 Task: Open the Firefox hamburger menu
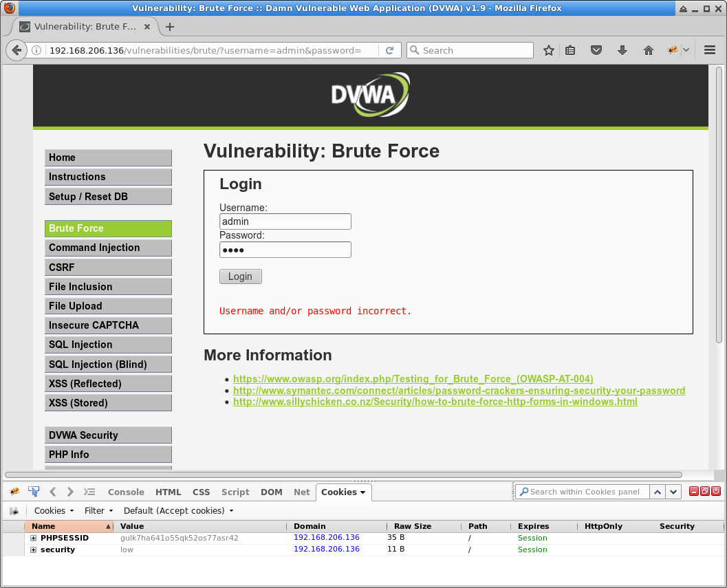click(x=709, y=50)
